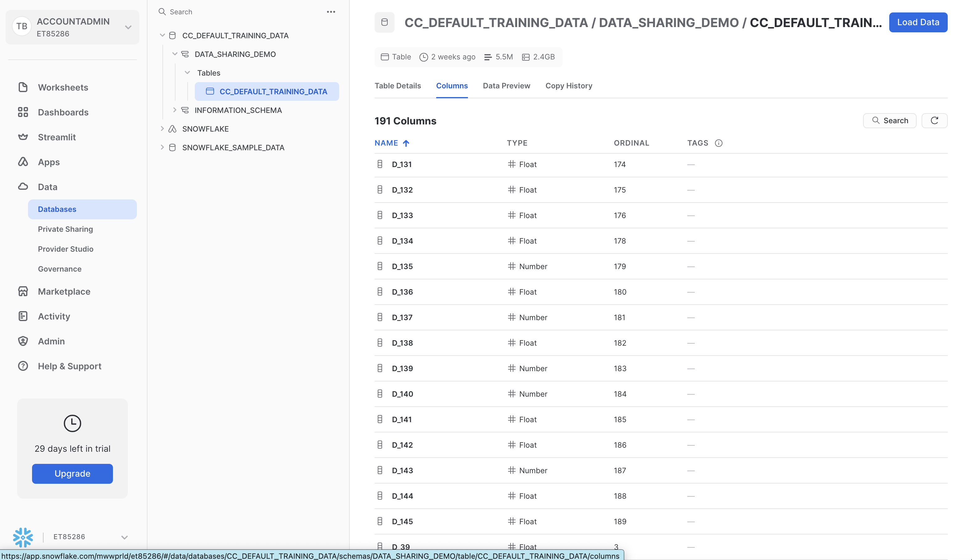Click the Load Data button

918,22
